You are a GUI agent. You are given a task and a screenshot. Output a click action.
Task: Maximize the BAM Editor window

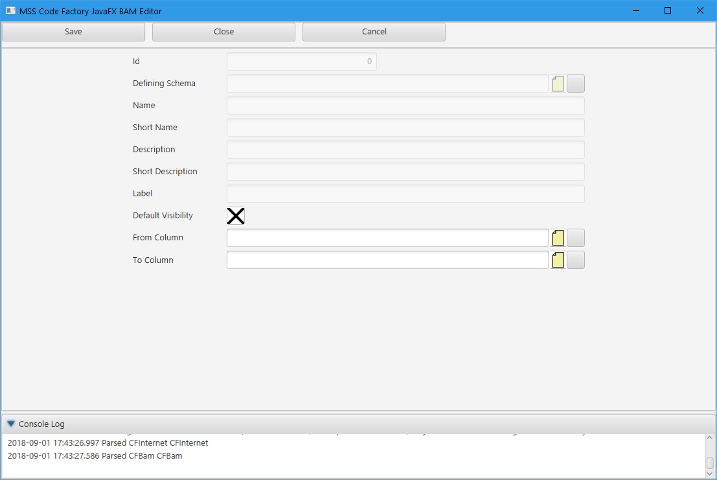[x=667, y=10]
